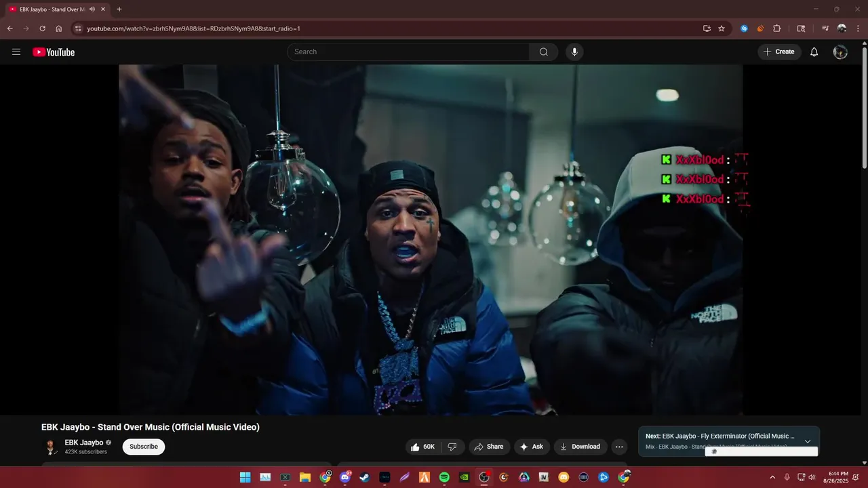
Task: Open EBK Jaaybo channel avatar
Action: 51,447
